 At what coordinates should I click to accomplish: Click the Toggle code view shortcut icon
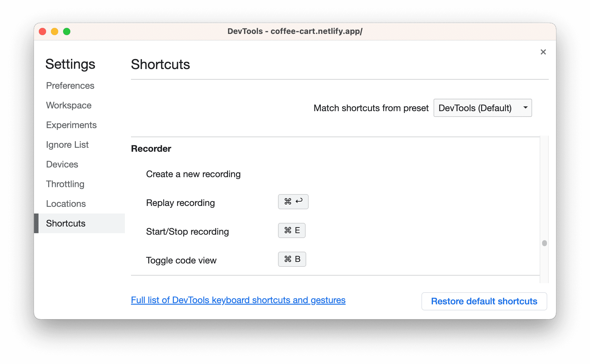(292, 259)
